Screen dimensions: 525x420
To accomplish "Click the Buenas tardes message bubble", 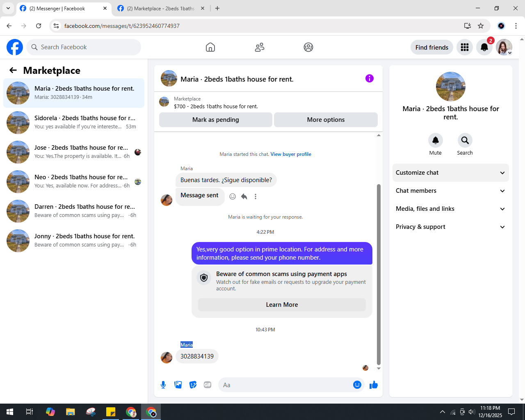I will coord(226,180).
